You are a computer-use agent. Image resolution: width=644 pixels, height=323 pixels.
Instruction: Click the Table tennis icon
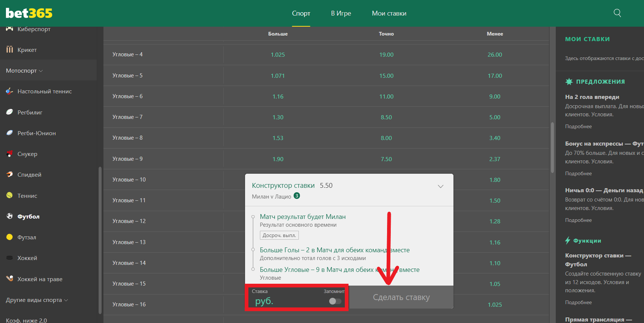(10, 91)
